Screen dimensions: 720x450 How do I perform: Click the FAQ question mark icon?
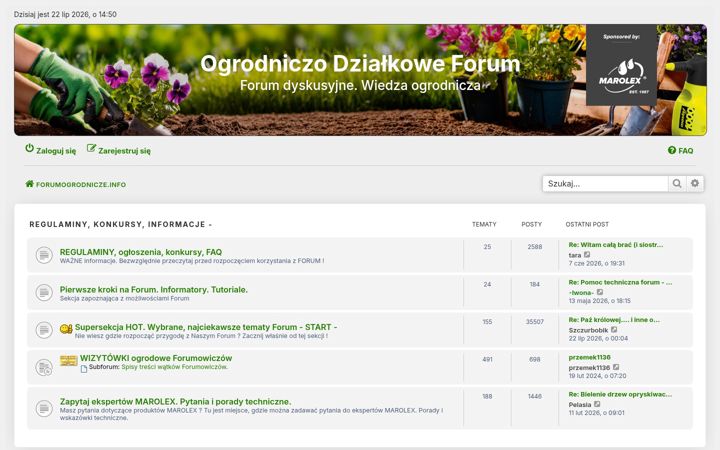(x=672, y=150)
